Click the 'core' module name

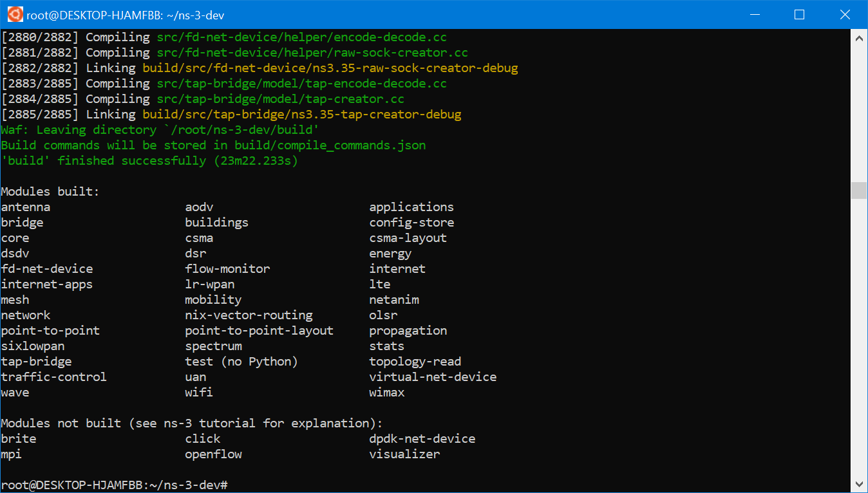coord(15,238)
